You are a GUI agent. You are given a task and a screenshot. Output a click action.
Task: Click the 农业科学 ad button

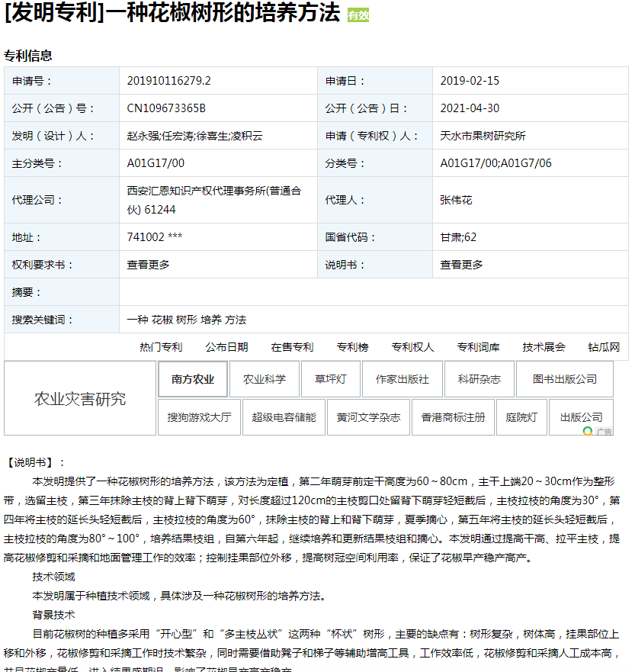coord(265,379)
